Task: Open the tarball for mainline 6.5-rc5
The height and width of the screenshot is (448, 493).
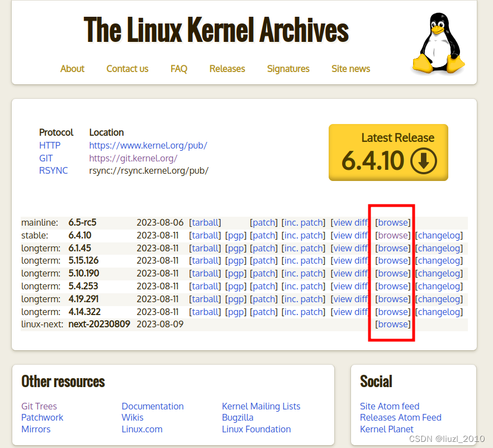Action: point(205,222)
